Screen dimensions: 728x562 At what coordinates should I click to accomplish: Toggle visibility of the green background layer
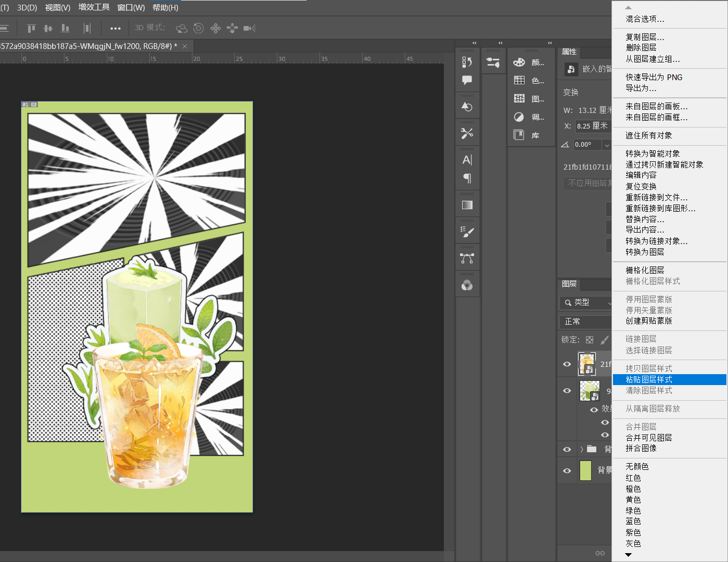point(567,470)
